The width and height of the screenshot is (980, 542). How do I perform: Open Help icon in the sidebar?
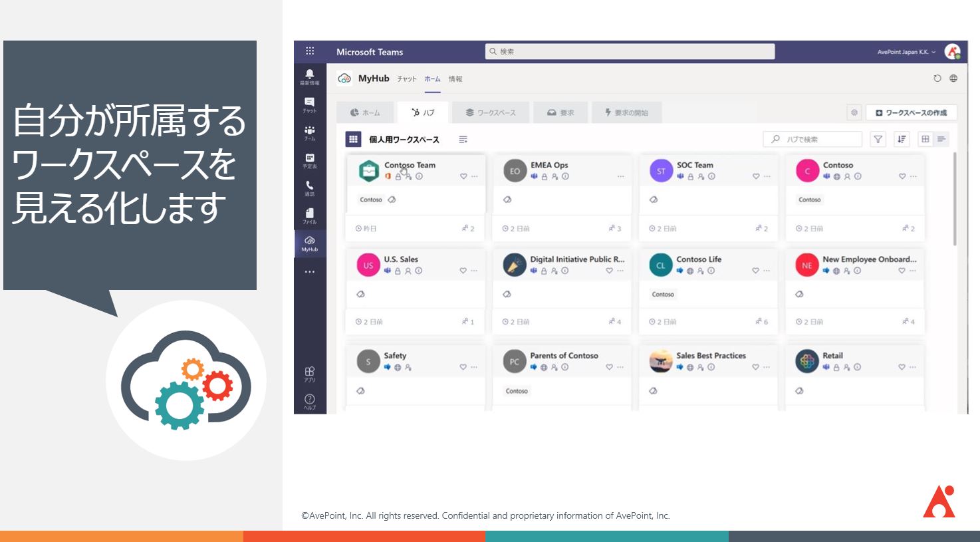click(310, 401)
